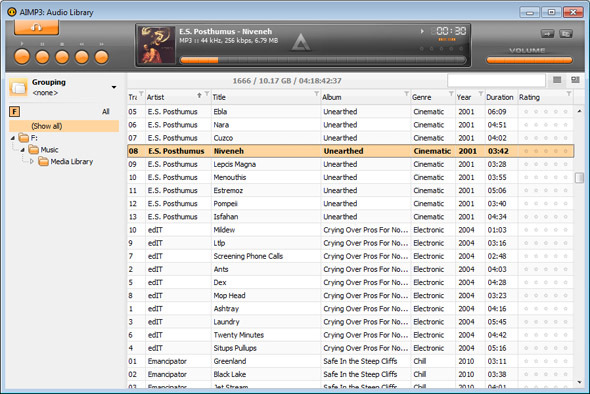Click the F drive letter button

pyautogui.click(x=14, y=111)
